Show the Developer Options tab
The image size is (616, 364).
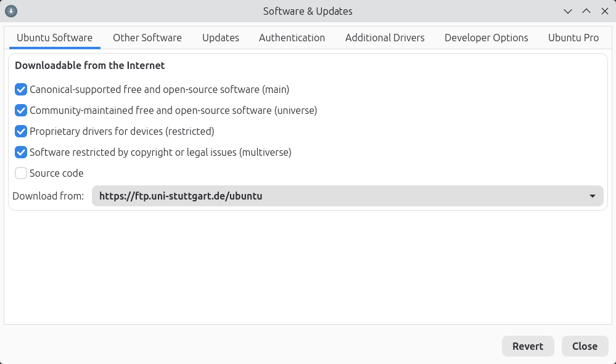(x=486, y=38)
